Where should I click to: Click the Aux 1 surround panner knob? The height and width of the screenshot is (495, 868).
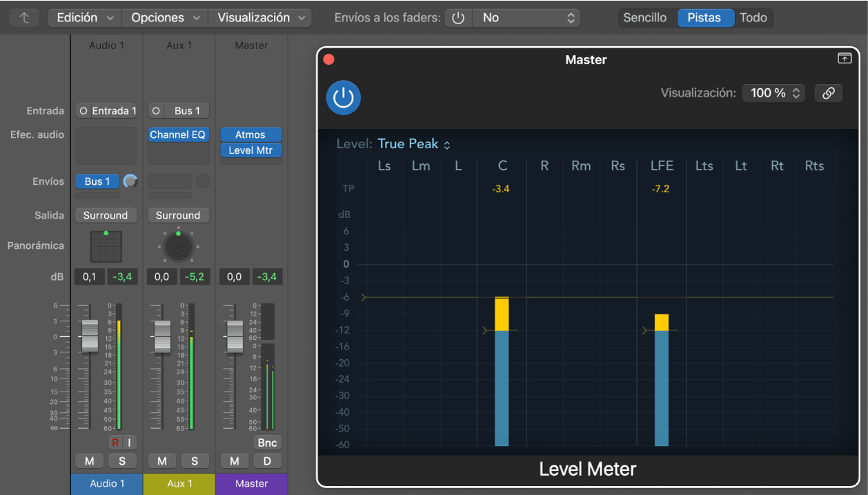[178, 246]
